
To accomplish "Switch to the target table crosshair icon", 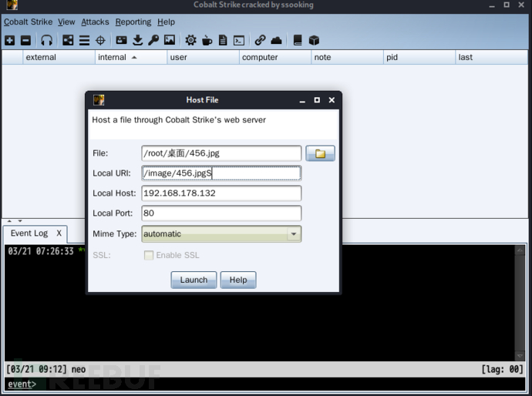I will [x=100, y=41].
